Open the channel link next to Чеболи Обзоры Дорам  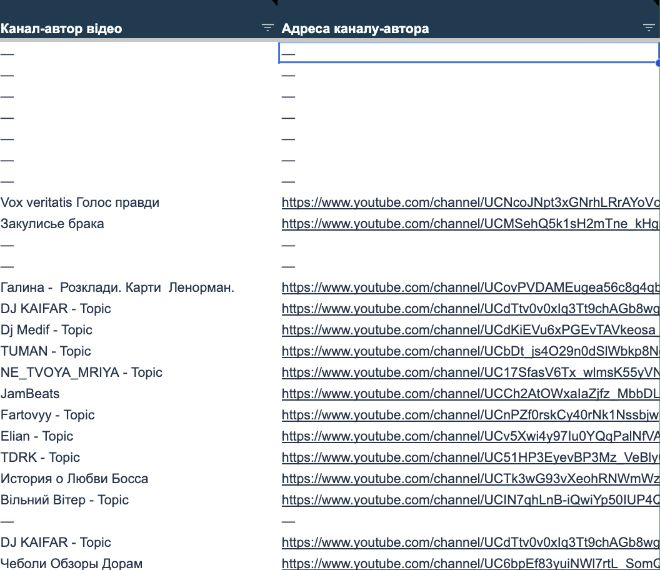click(470, 563)
